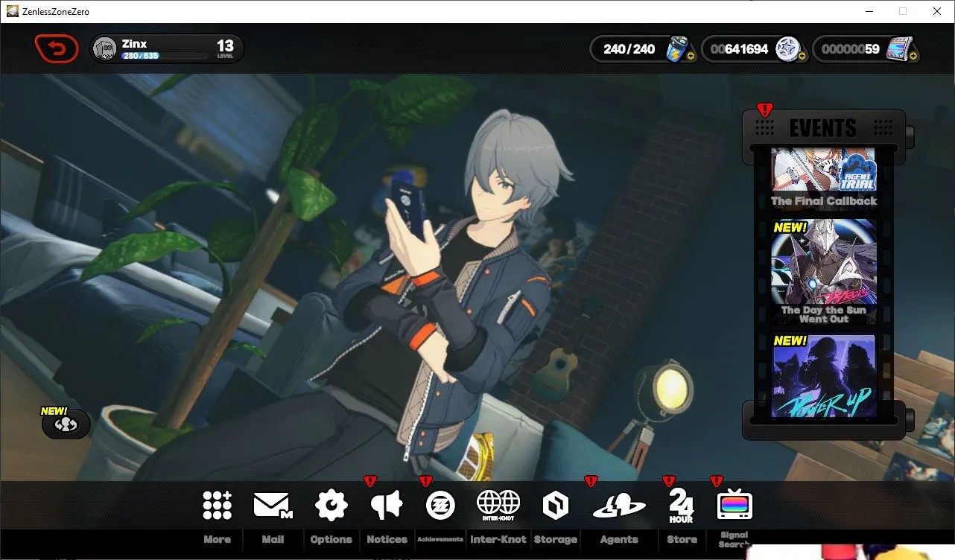955x560 pixels.
Task: Open the EVENTS panel header
Action: [x=823, y=127]
